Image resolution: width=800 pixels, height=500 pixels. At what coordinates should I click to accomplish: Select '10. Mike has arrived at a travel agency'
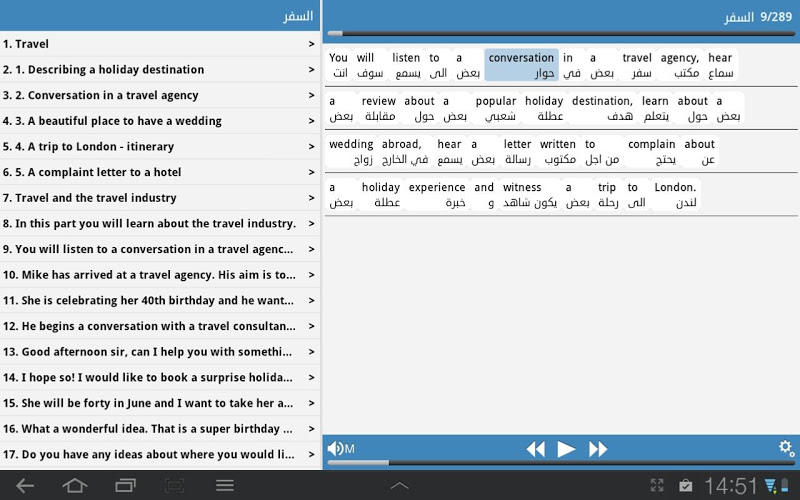click(160, 275)
